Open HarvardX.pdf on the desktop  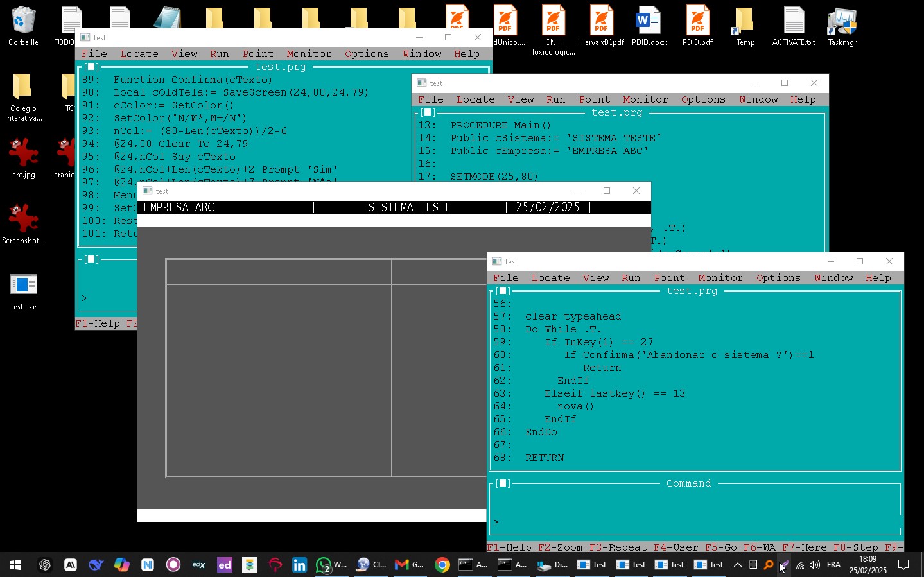[x=601, y=26]
